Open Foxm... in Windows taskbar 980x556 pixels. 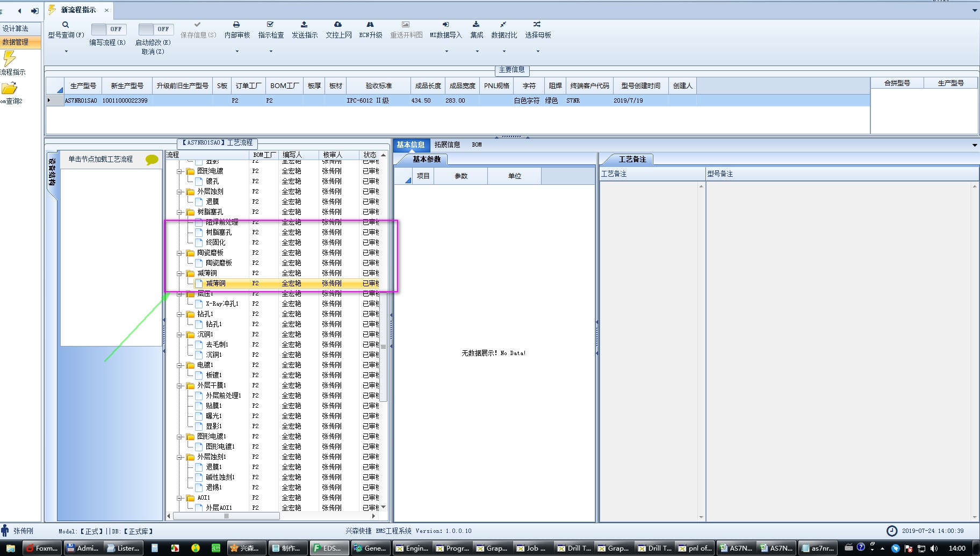pyautogui.click(x=42, y=548)
